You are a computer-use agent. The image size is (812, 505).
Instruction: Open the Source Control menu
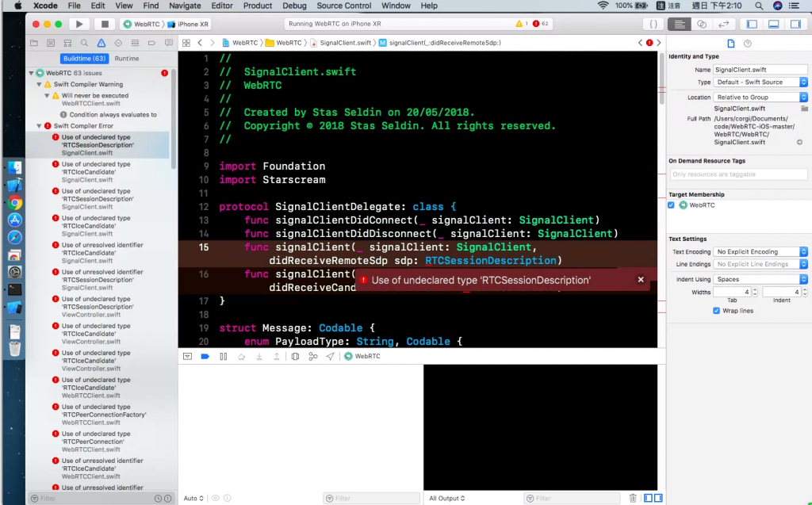coord(344,6)
